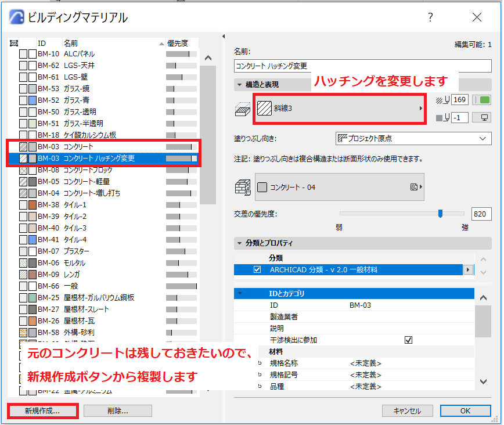
Task: Click the green foreground pen color swatch
Action: pos(481,100)
